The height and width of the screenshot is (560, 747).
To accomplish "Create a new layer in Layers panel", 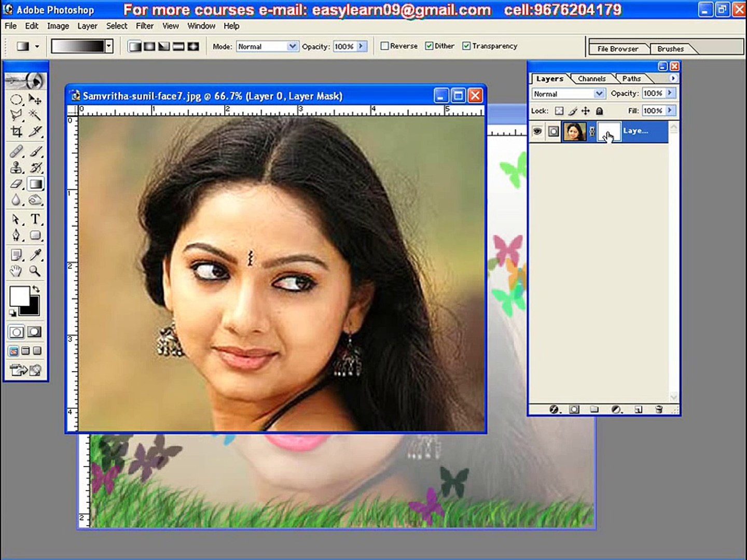I will pos(638,409).
